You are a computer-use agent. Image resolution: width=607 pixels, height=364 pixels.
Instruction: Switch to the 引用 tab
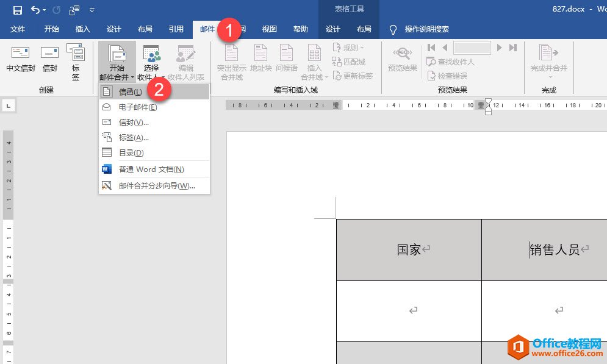click(x=176, y=29)
